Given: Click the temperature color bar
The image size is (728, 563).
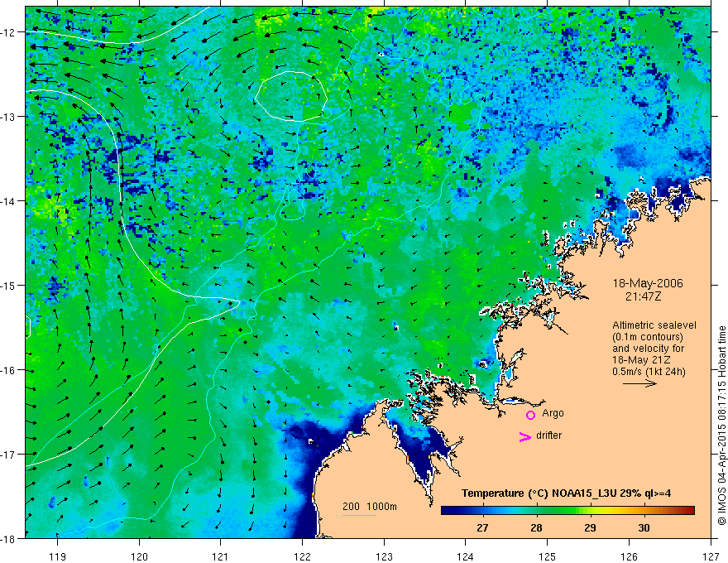Looking at the screenshot, I should point(568,511).
